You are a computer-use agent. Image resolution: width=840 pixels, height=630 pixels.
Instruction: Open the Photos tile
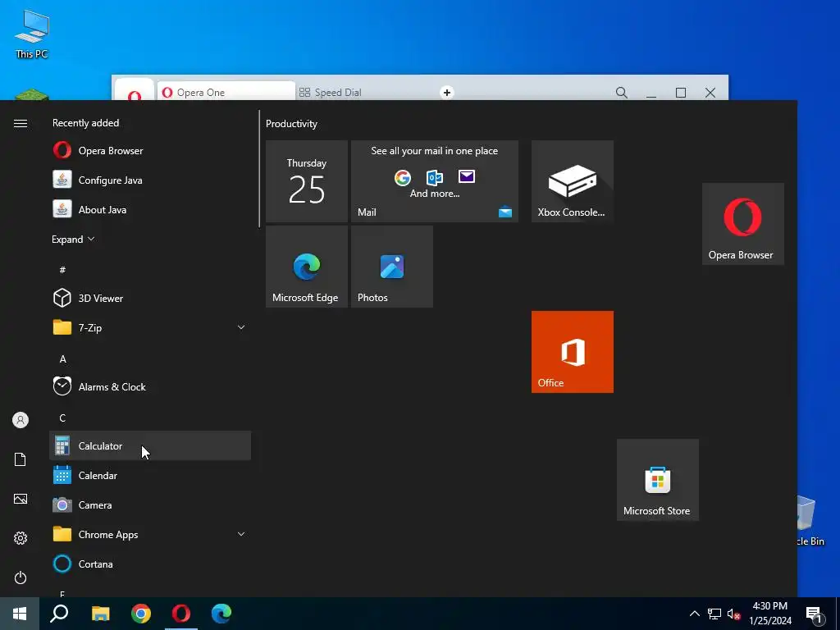pyautogui.click(x=391, y=267)
